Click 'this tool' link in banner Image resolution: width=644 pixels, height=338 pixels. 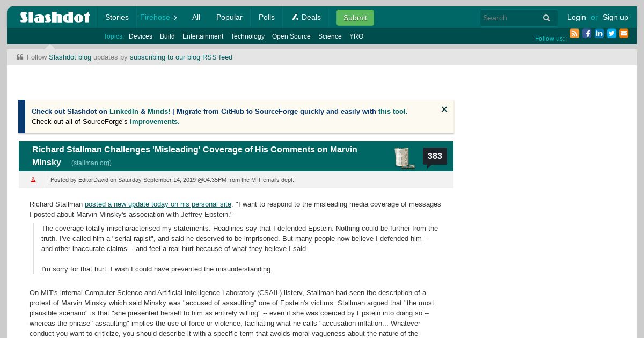392,112
